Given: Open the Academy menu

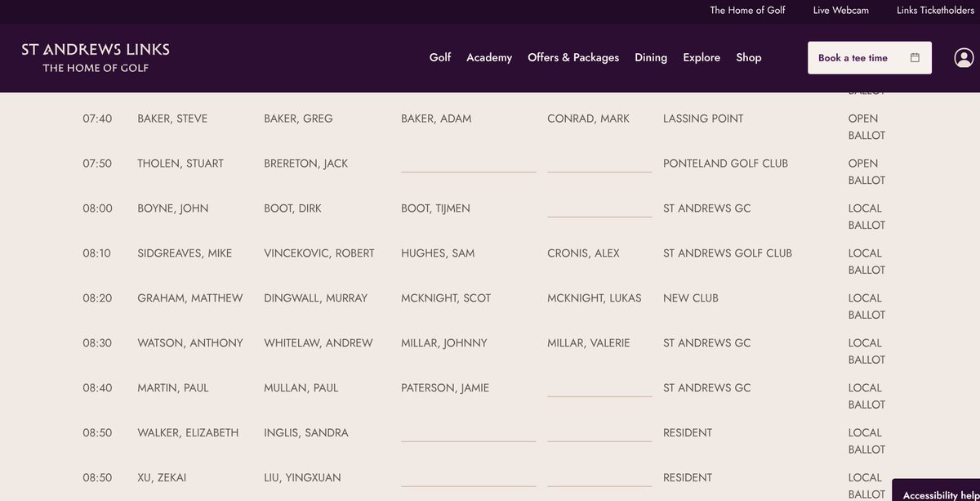Looking at the screenshot, I should tap(489, 58).
